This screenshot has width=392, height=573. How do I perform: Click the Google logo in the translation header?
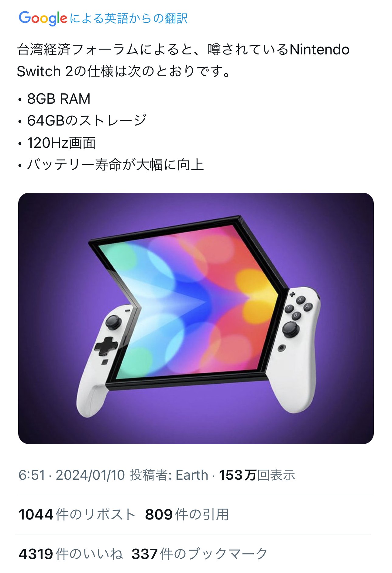tap(43, 18)
